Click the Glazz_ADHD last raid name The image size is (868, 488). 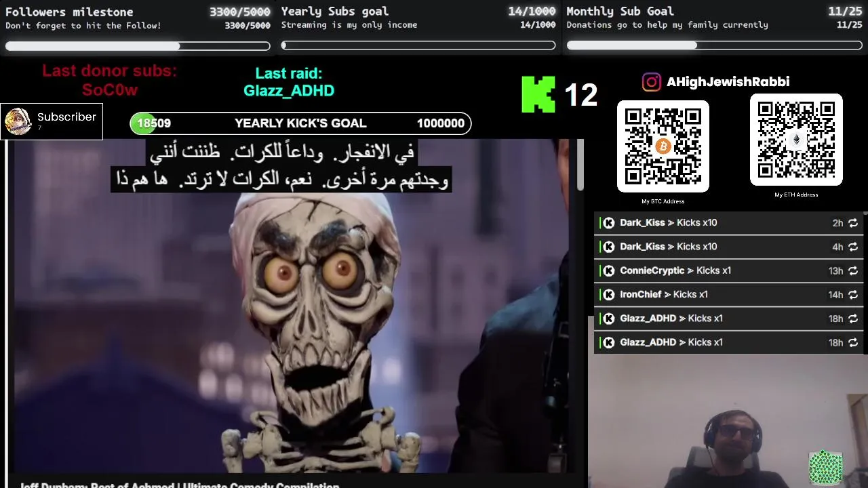coord(289,91)
